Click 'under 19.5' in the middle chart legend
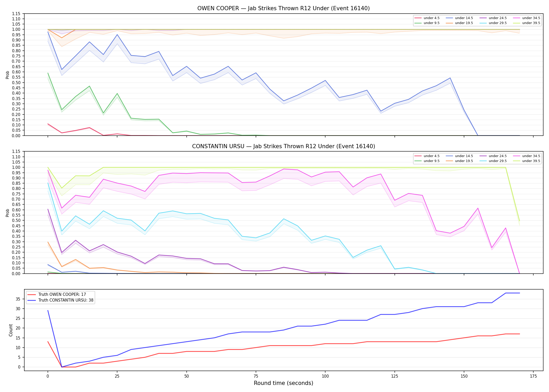549x392 pixels. coord(464,161)
